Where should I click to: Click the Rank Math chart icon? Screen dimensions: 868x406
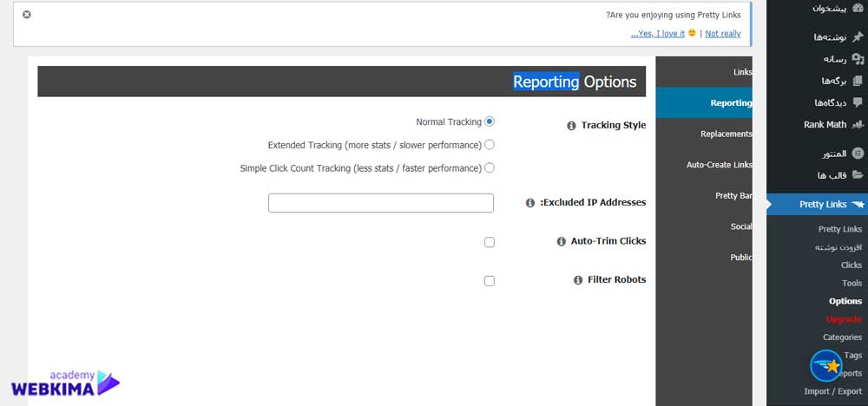click(858, 125)
